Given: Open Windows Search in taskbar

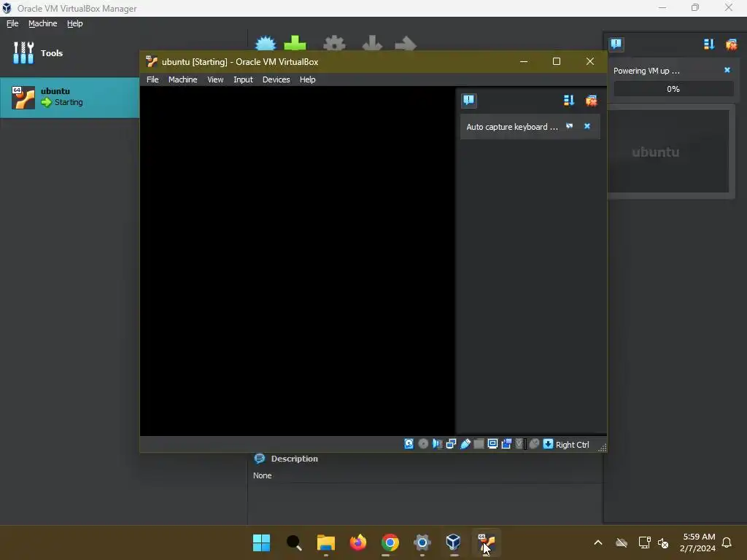Looking at the screenshot, I should tap(293, 542).
